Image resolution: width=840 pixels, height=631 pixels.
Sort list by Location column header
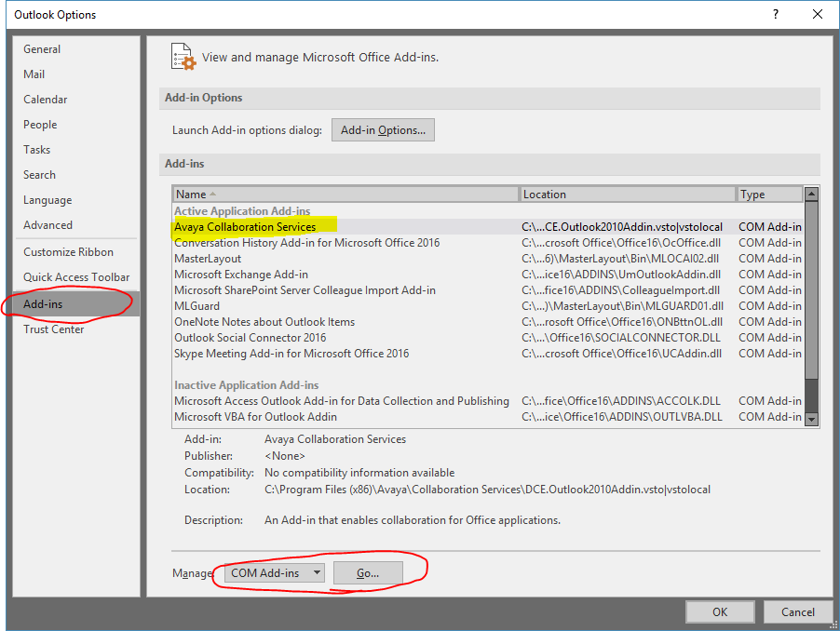coord(628,195)
